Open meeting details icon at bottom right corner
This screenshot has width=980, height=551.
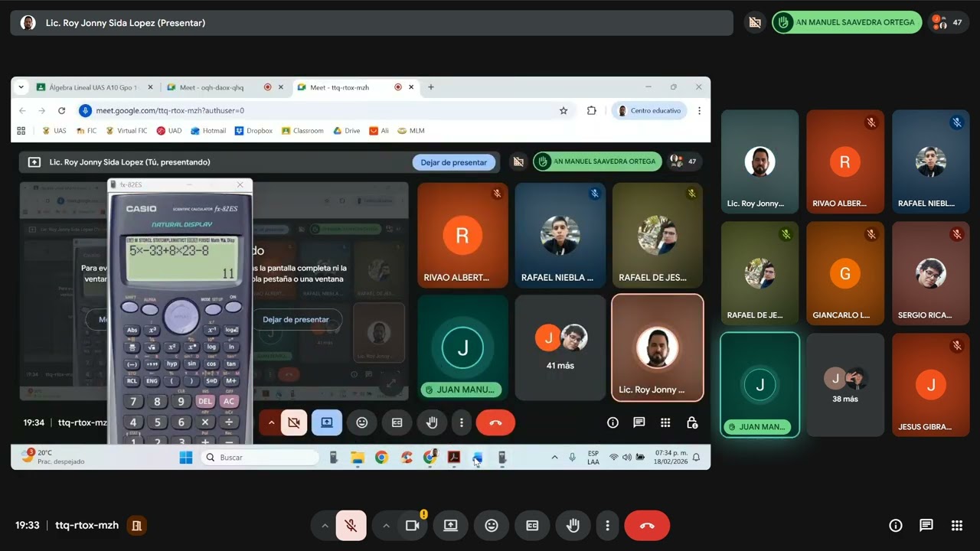tap(896, 526)
